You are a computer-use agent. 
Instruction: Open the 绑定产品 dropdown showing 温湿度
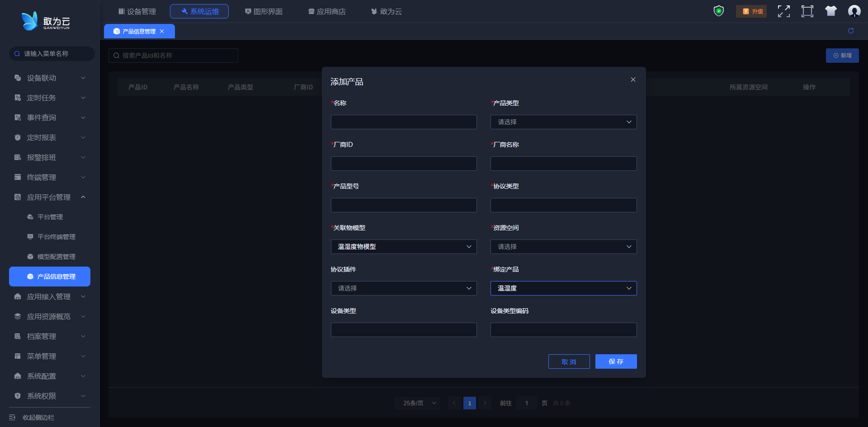point(563,288)
